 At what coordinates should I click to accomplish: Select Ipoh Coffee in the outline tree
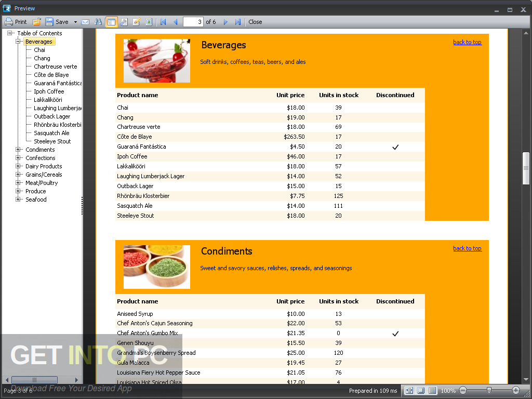pos(49,91)
